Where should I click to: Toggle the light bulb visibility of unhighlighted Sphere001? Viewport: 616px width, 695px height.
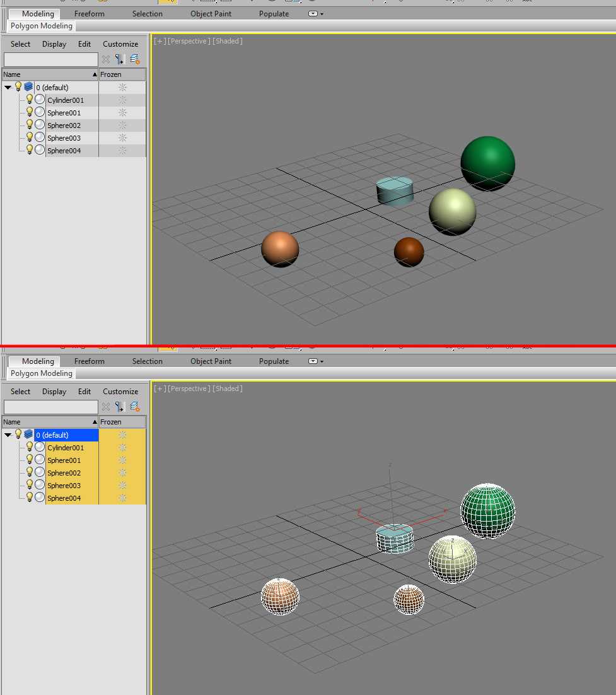tap(29, 112)
